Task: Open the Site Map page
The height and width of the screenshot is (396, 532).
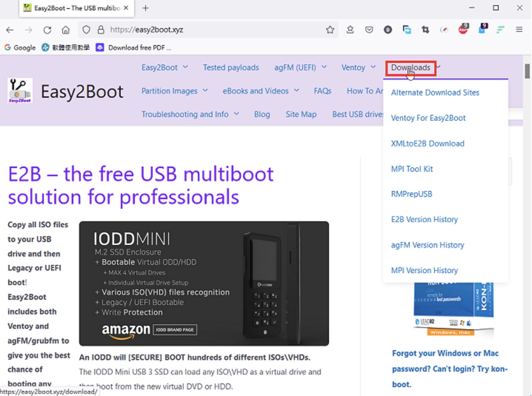Action: [x=301, y=114]
